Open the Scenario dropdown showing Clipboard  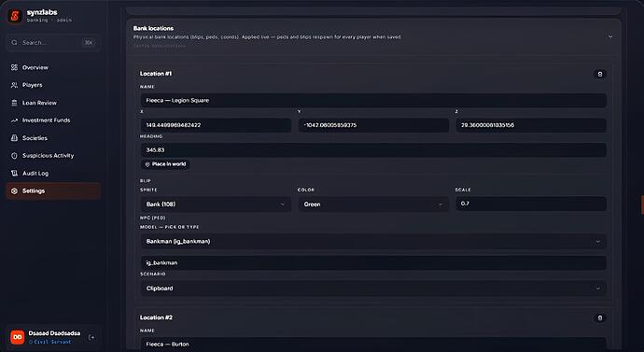[x=373, y=289]
